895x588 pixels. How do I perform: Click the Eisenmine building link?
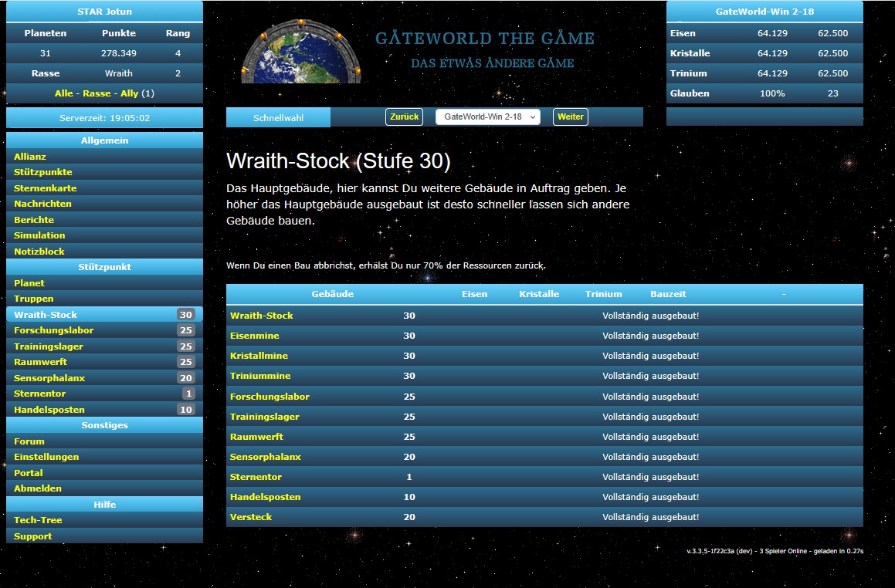(x=254, y=336)
